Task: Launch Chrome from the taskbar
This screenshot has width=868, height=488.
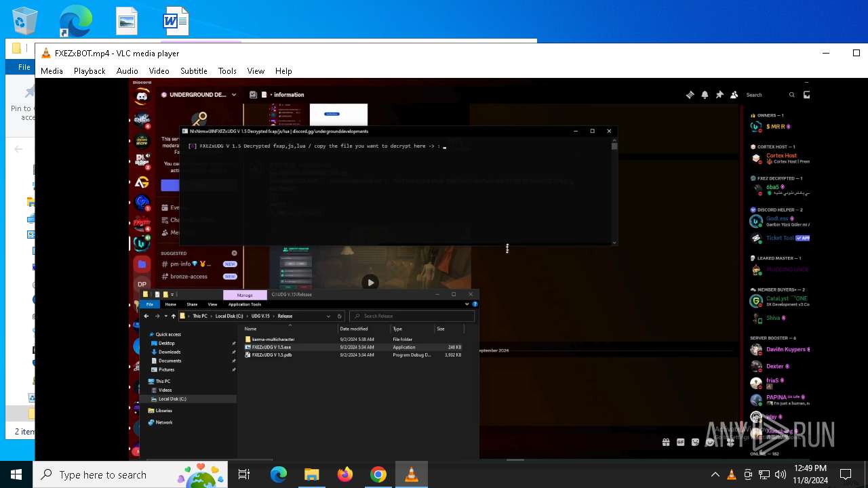Action: (378, 475)
